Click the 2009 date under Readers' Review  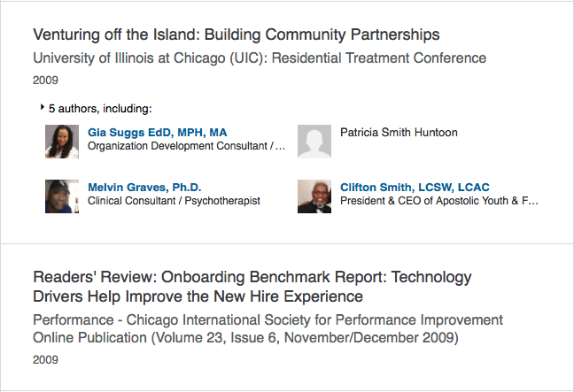point(45,360)
